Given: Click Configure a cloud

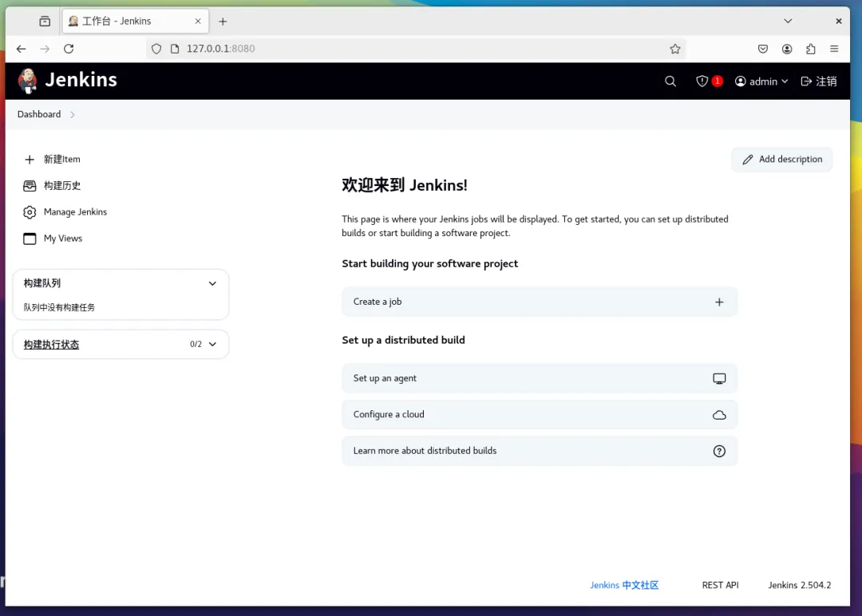Looking at the screenshot, I should click(540, 415).
